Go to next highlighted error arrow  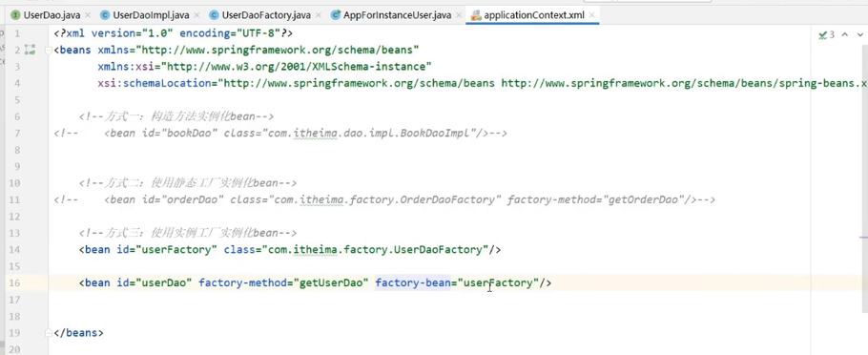[860, 35]
